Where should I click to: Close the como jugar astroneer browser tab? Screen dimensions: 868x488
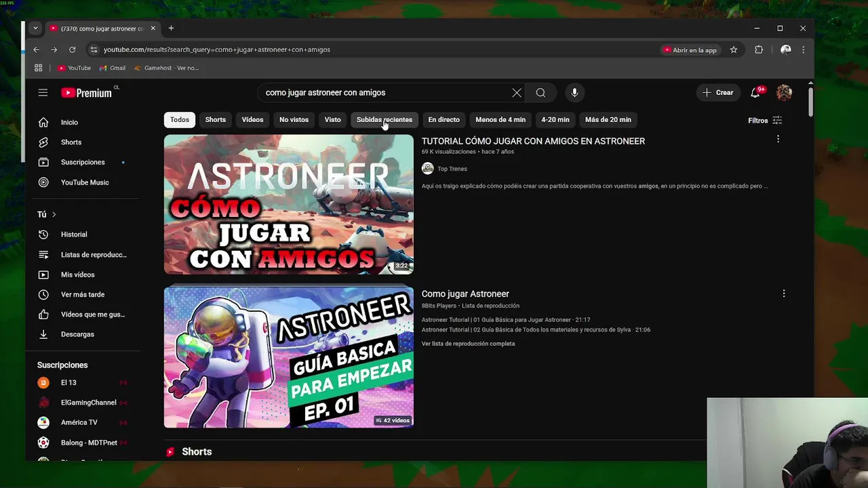(x=153, y=28)
